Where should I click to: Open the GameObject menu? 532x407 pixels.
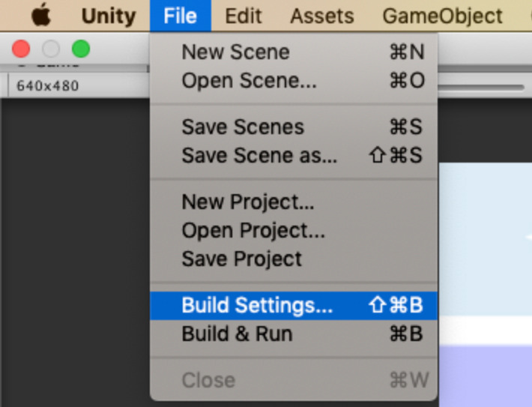(442, 16)
